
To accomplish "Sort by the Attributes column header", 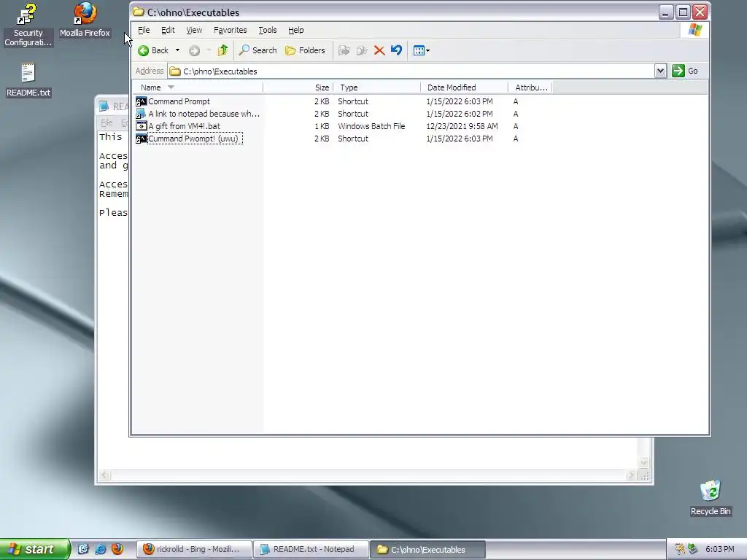I will click(530, 87).
